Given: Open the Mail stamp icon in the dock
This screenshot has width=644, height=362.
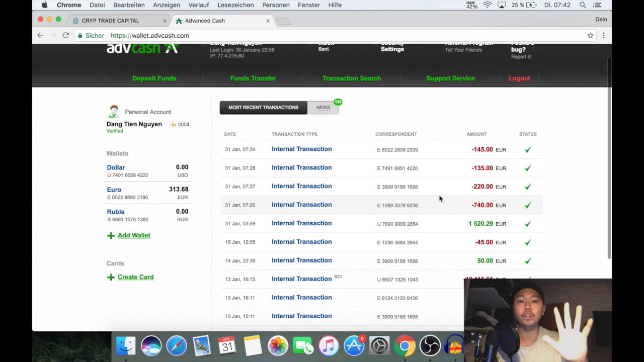Looking at the screenshot, I should point(202,345).
